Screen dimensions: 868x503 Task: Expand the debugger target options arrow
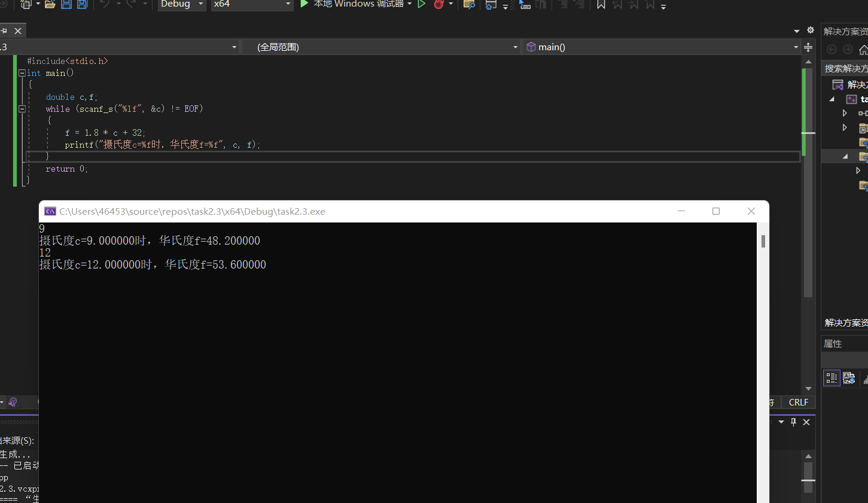click(x=410, y=4)
